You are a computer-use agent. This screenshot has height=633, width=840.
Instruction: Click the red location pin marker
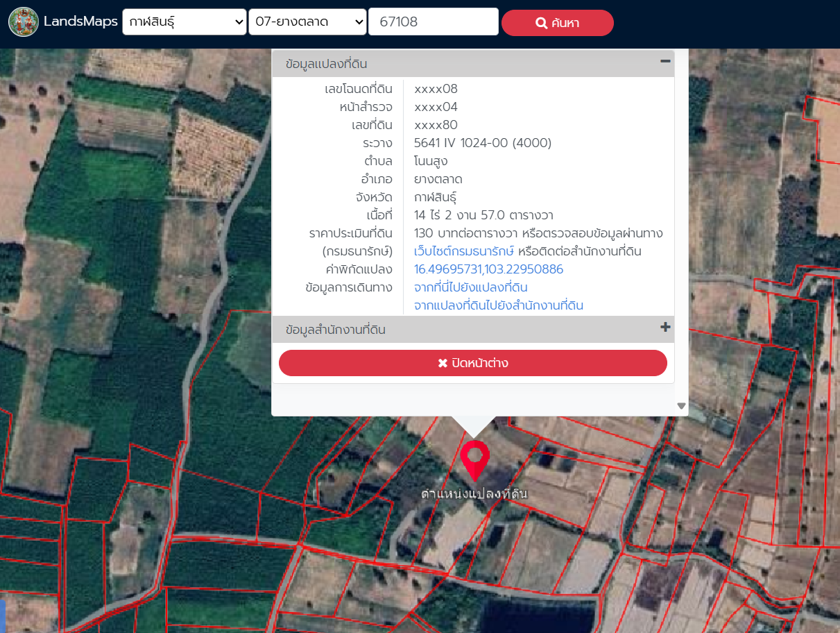pyautogui.click(x=474, y=458)
